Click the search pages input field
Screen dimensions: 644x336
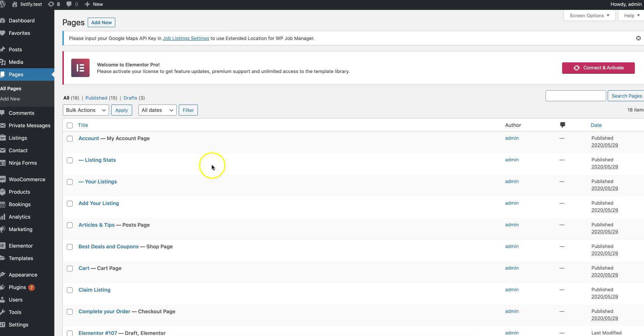coord(575,96)
